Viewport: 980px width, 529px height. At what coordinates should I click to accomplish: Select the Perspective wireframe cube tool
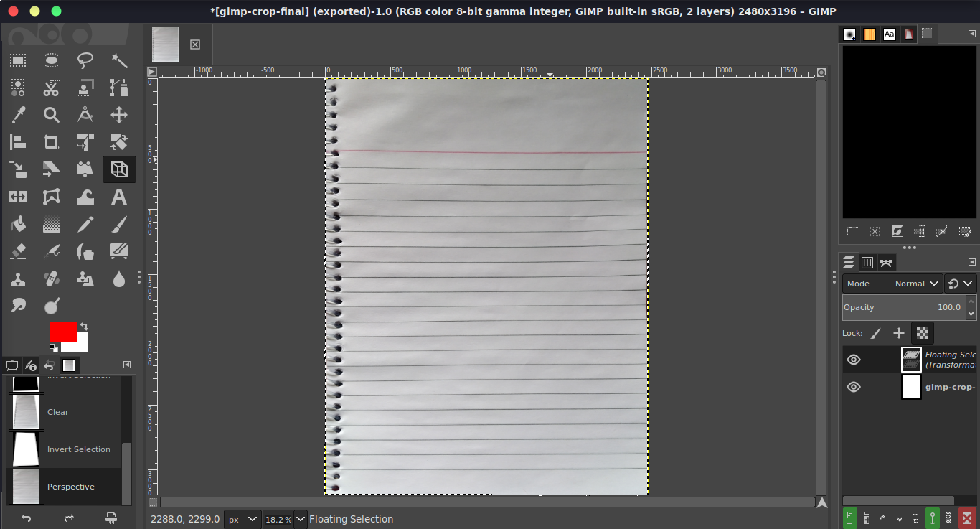(119, 169)
